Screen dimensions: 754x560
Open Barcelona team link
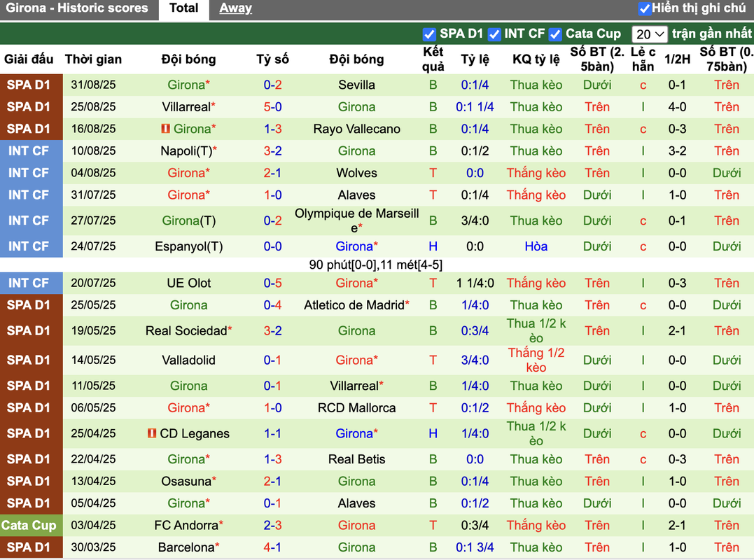(x=188, y=547)
